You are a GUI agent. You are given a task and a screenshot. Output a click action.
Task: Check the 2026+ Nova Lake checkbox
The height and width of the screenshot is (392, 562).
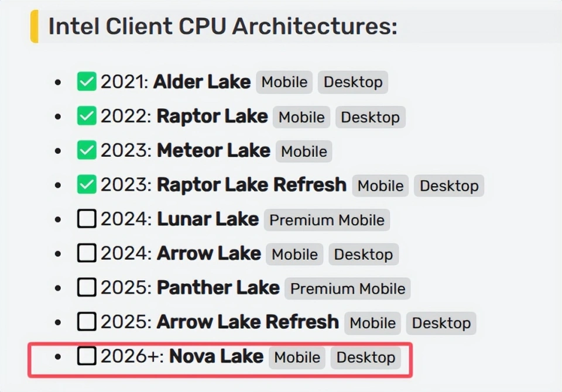pyautogui.click(x=87, y=356)
